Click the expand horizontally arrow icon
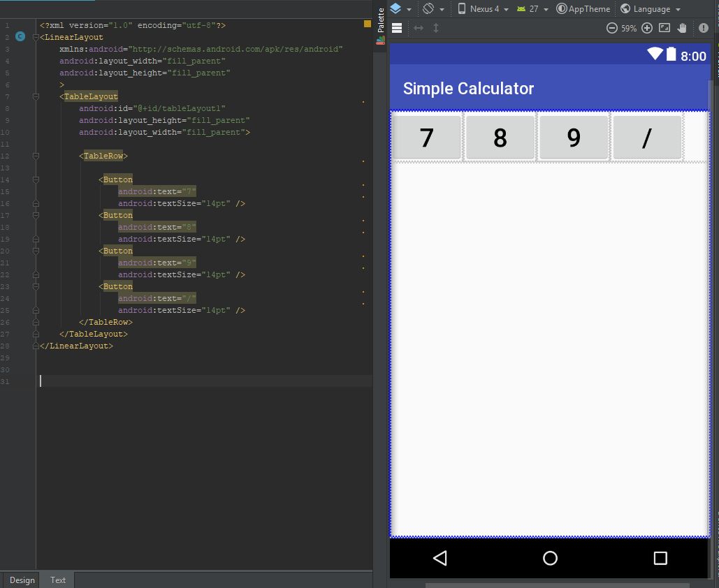 pos(418,28)
